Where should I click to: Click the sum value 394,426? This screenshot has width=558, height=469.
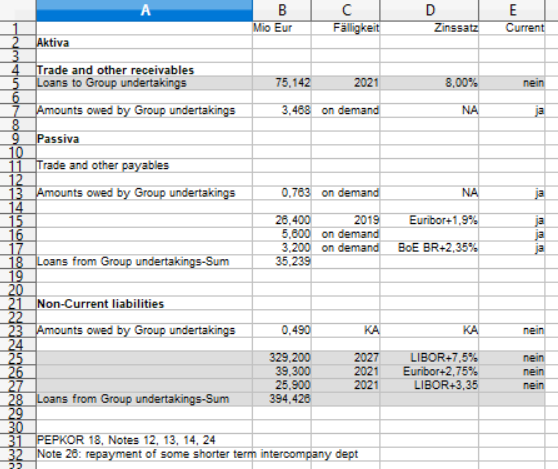coord(282,399)
